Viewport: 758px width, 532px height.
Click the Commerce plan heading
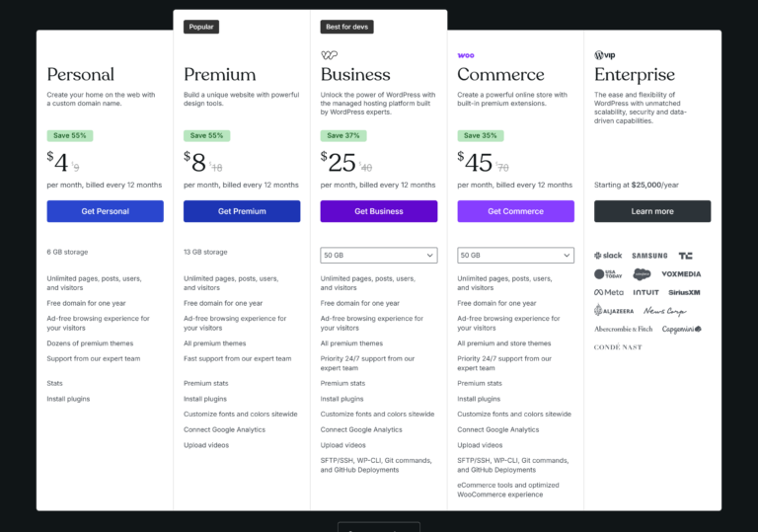(500, 74)
